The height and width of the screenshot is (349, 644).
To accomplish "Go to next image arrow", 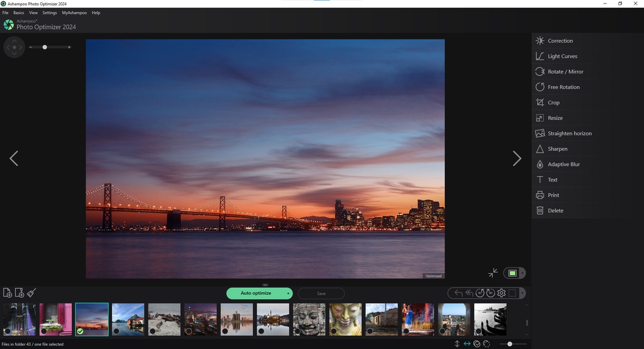I will tap(517, 158).
